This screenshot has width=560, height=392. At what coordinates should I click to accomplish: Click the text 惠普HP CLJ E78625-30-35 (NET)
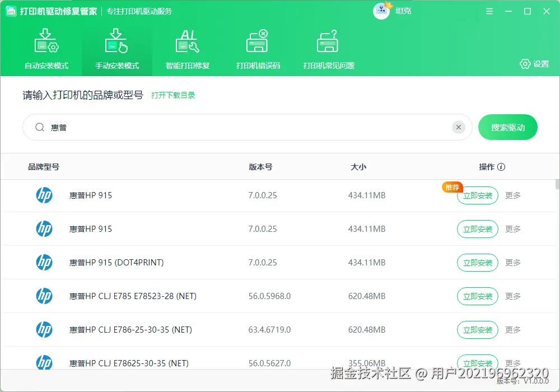click(x=129, y=363)
